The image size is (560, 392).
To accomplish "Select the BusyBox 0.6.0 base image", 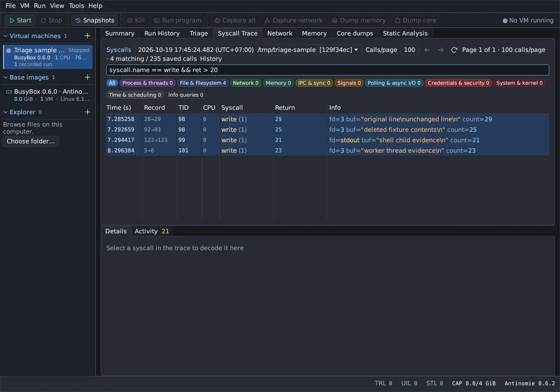I will click(x=48, y=95).
